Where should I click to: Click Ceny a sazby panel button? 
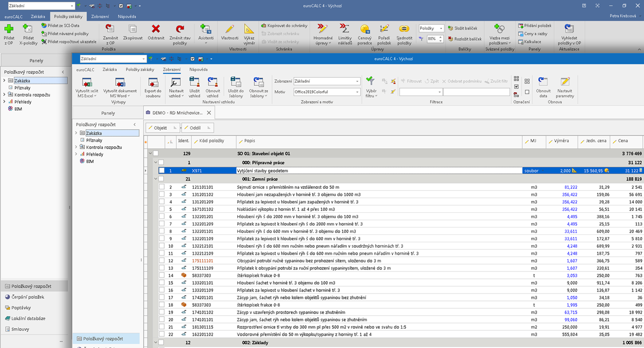pyautogui.click(x=533, y=33)
